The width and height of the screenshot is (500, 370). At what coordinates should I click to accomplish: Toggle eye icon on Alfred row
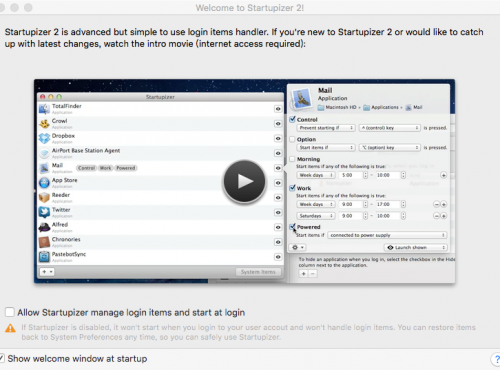pyautogui.click(x=278, y=227)
